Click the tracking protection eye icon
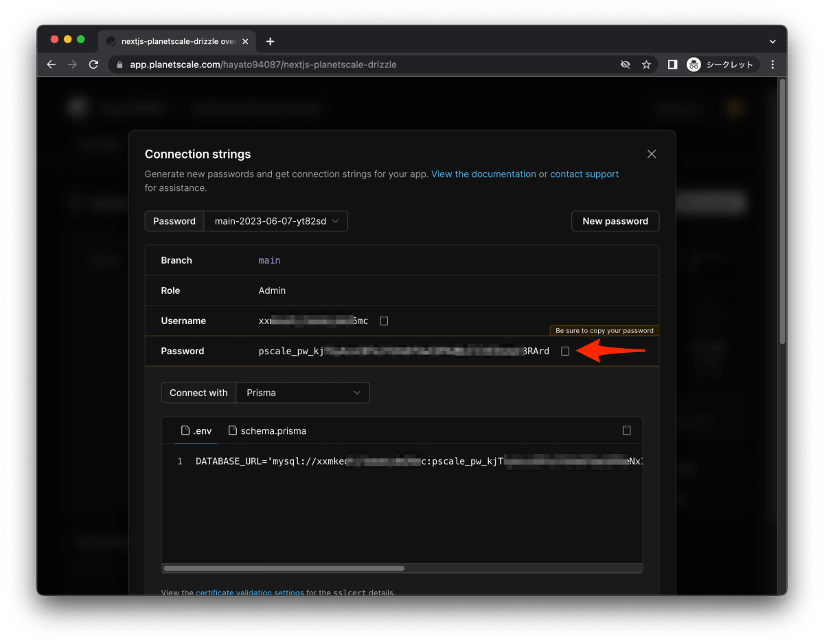Viewport: 824px width, 644px height. click(x=625, y=65)
